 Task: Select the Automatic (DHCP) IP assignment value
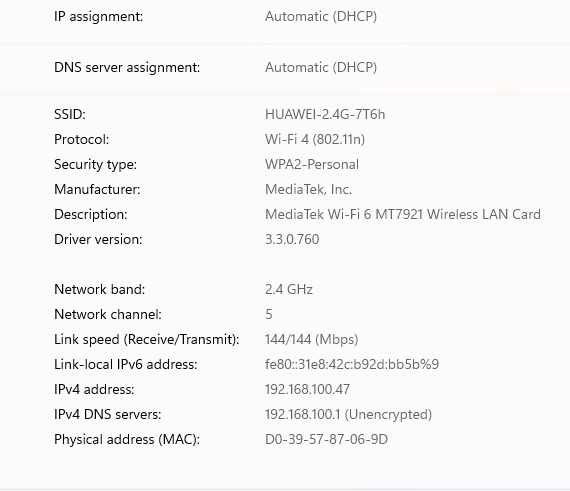point(321,17)
